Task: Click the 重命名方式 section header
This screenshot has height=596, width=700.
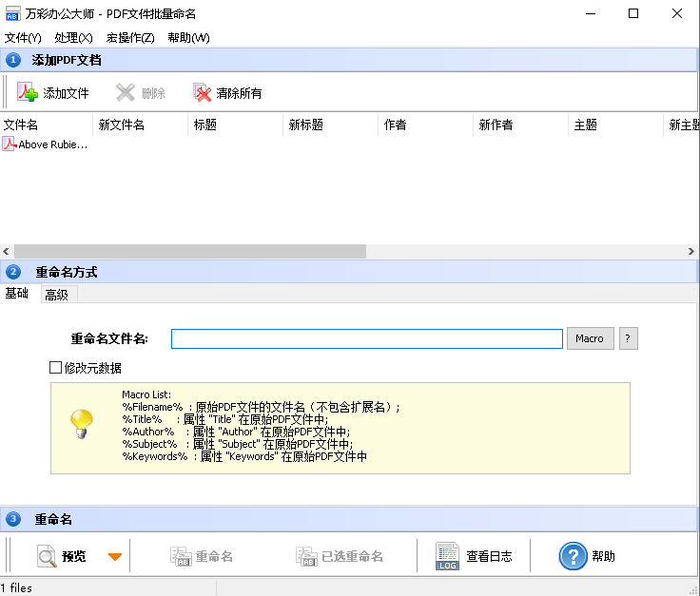Action: tap(349, 272)
